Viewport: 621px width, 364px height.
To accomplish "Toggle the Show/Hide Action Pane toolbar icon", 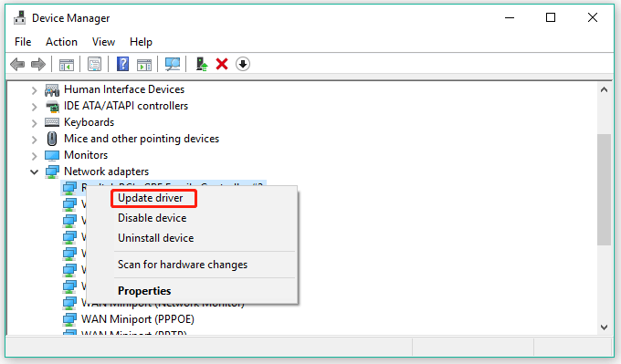I will 144,64.
